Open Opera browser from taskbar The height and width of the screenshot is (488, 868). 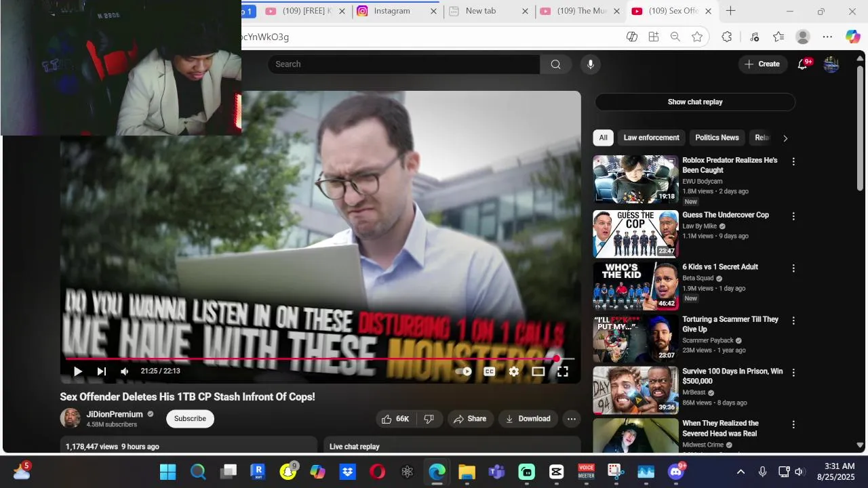pyautogui.click(x=378, y=472)
